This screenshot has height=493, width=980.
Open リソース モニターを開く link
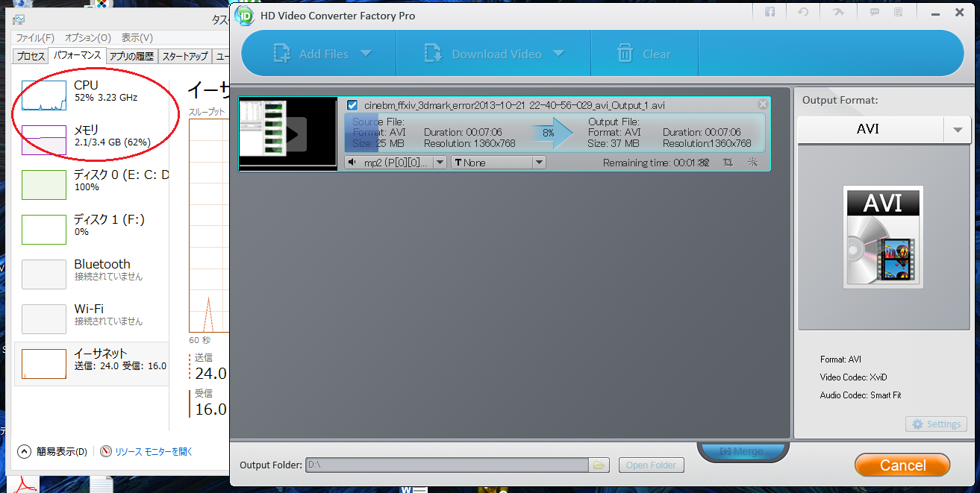pos(154,451)
